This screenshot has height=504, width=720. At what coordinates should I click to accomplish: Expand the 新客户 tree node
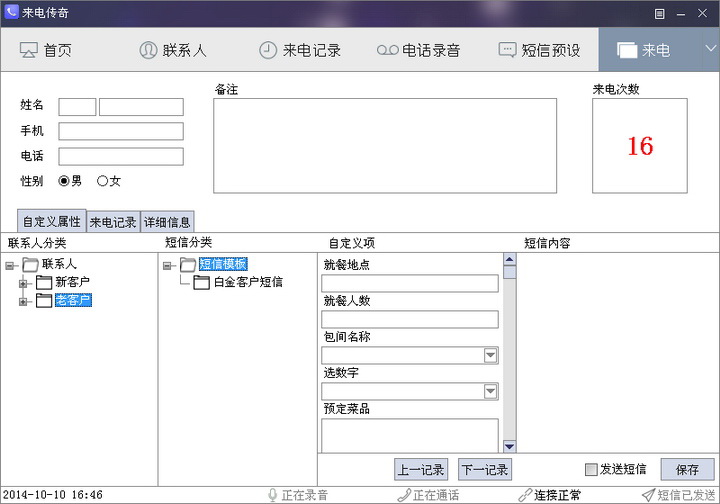(23, 284)
